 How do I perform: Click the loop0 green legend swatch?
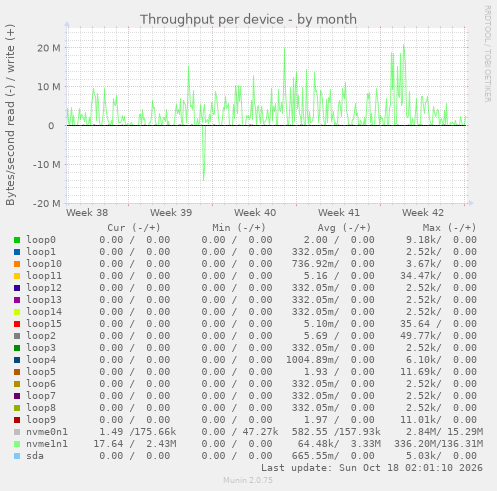(17, 240)
